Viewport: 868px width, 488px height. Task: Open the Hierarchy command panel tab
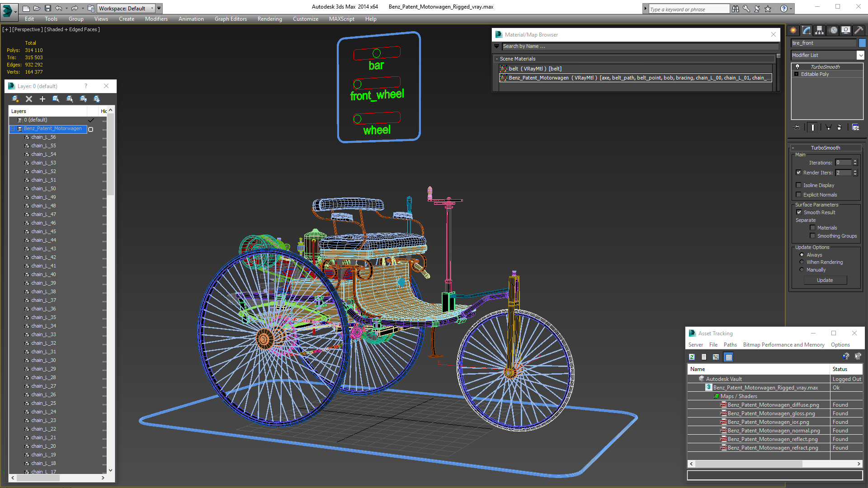(x=820, y=30)
